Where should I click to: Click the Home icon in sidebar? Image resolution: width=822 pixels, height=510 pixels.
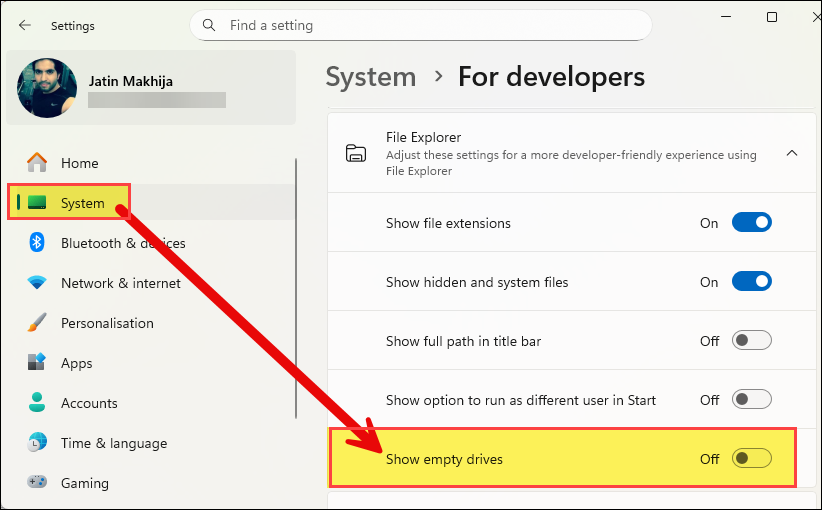[37, 163]
